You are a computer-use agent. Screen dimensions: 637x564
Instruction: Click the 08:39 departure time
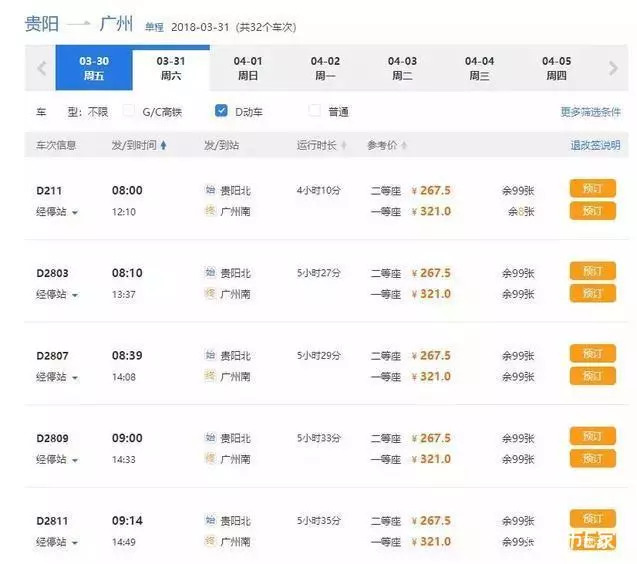[x=127, y=356]
